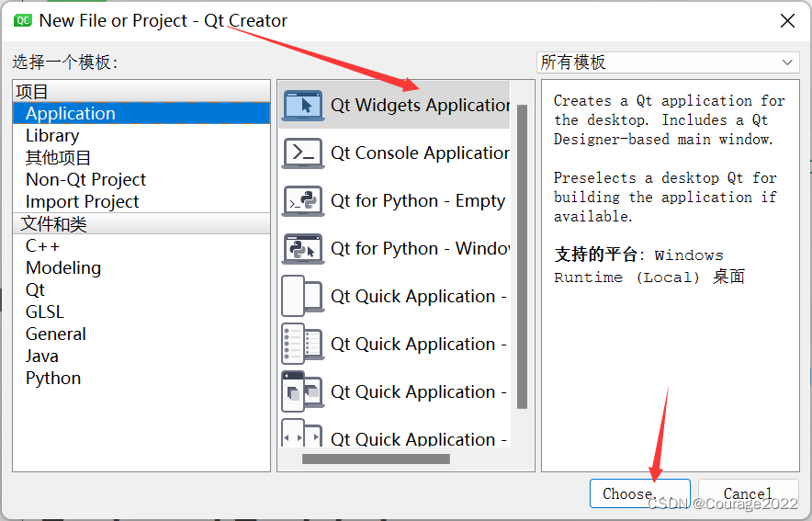This screenshot has height=521, width=812.
Task: Close the New File or Project dialog
Action: 787,21
